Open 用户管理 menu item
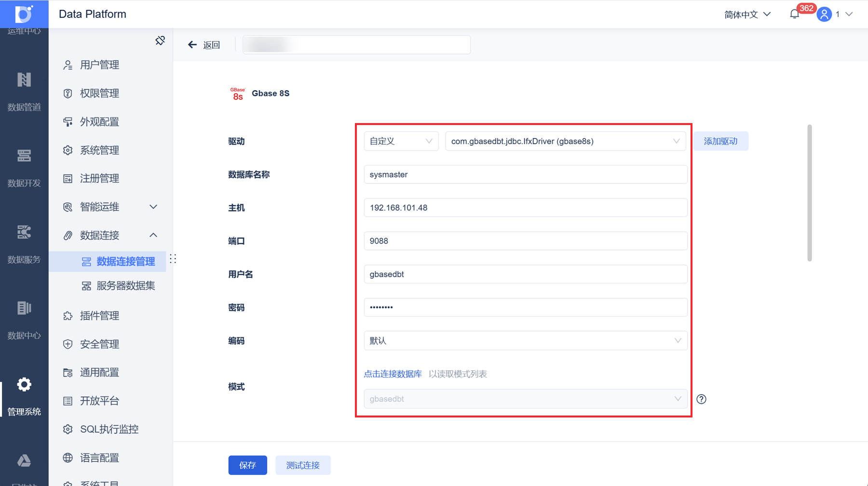This screenshot has height=486, width=868. pos(100,65)
